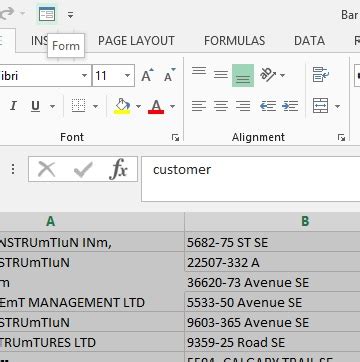This screenshot has width=360, height=362.
Task: Select cell with '5682-75 ST SE'
Action: click(x=272, y=242)
